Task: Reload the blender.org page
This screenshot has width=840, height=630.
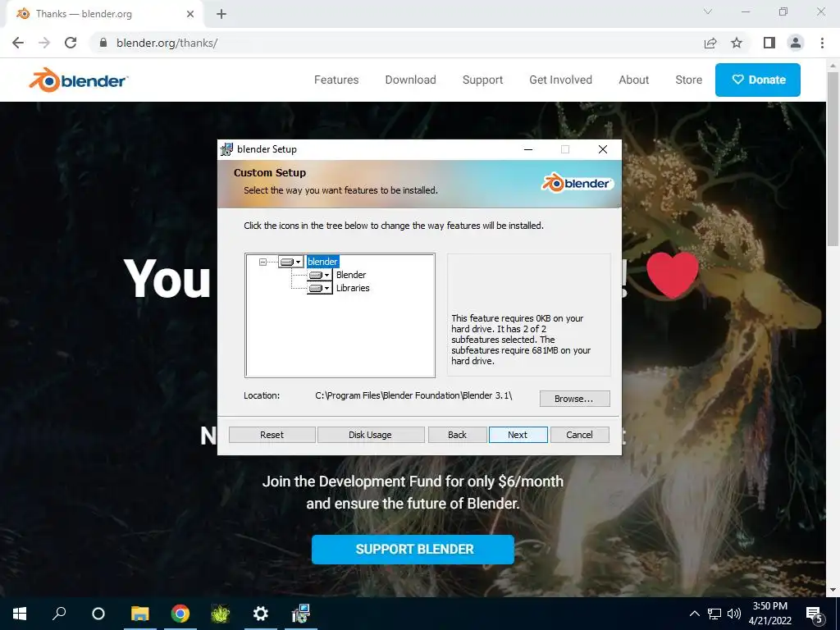Action: (71, 43)
